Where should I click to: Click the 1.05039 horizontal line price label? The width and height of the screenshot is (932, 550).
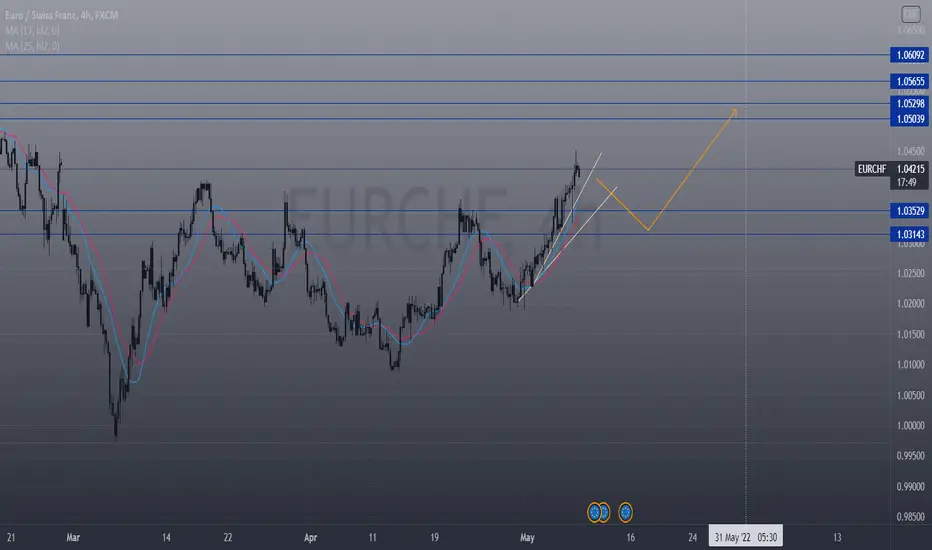pyautogui.click(x=909, y=119)
